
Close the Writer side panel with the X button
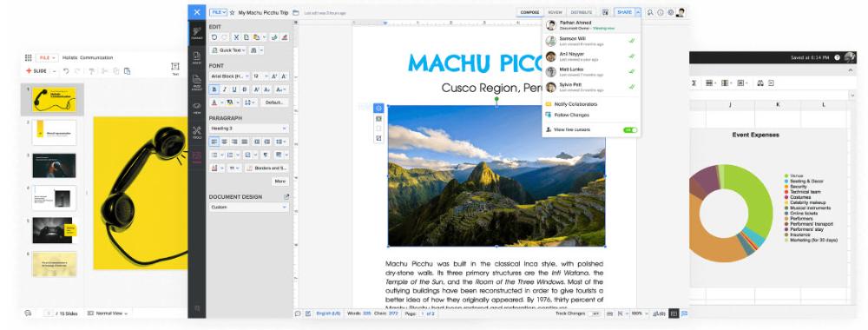point(197,12)
